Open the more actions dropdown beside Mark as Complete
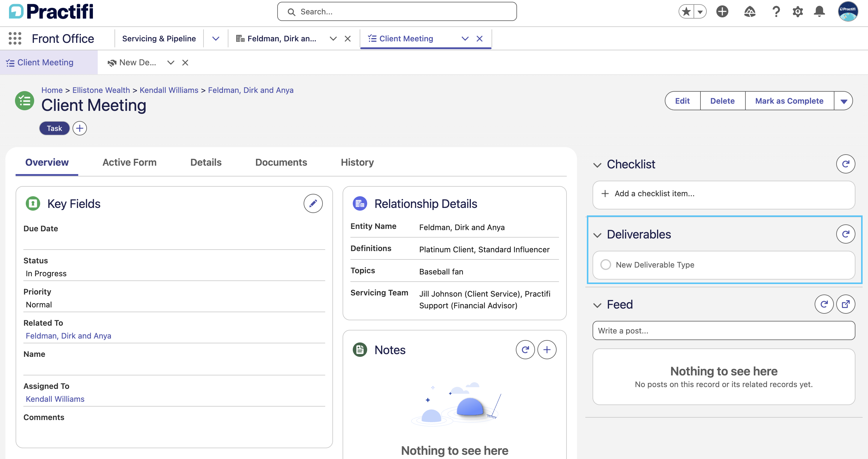The image size is (868, 459). [x=843, y=101]
